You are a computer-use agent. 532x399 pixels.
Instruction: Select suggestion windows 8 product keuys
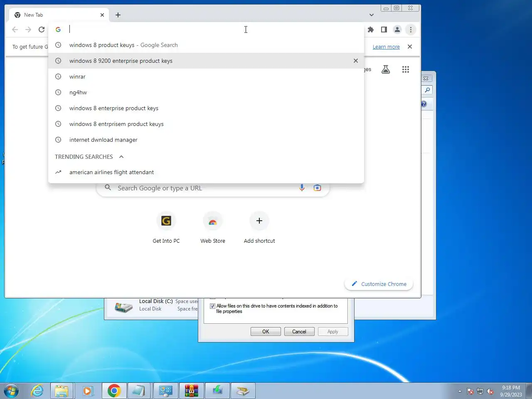click(206, 45)
